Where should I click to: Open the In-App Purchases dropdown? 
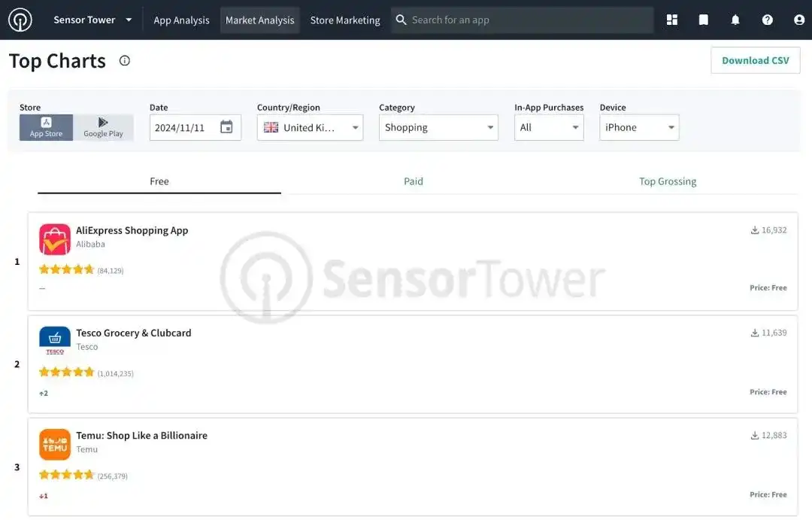coord(548,127)
